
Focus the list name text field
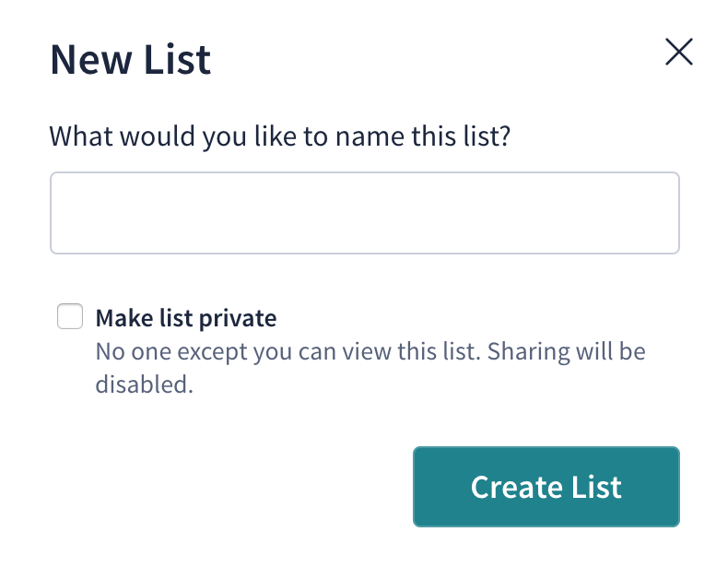pos(365,213)
